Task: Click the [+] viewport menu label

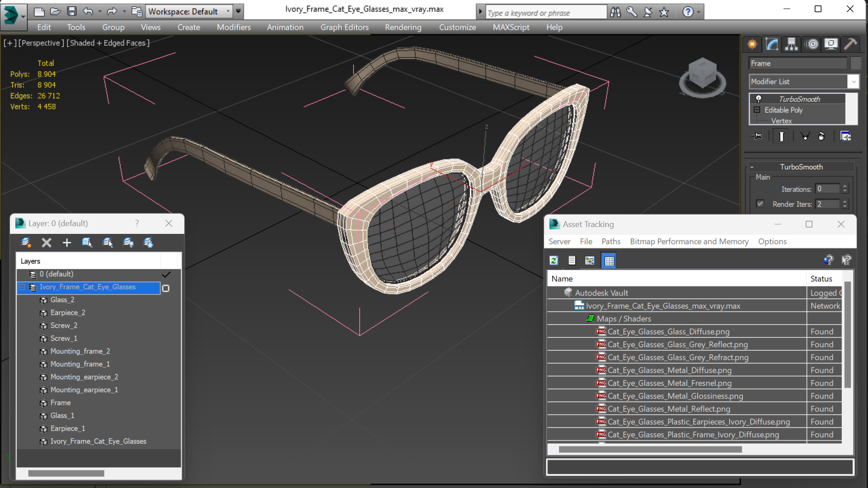Action: (10, 43)
